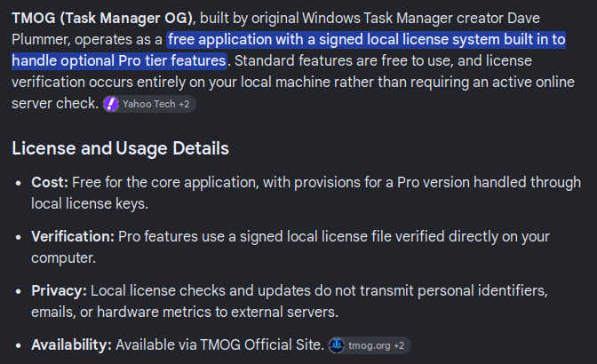Open the Yahoo Tech source chip
This screenshot has height=364, width=597.
(149, 104)
